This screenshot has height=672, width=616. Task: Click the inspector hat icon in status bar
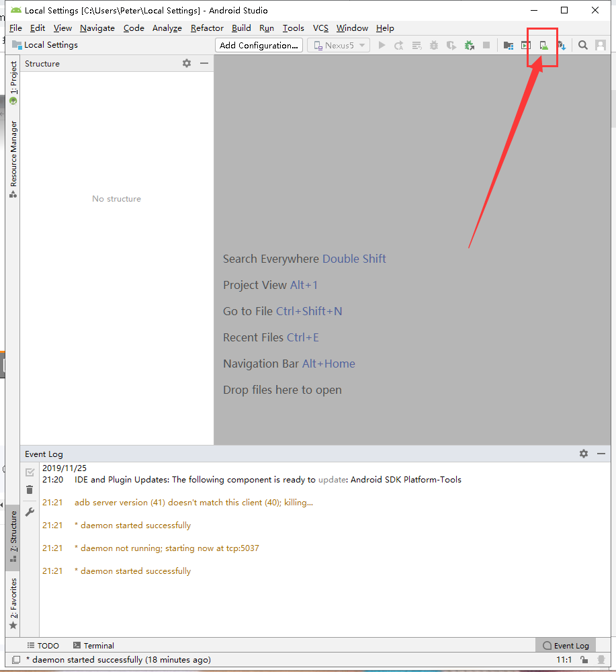click(601, 660)
